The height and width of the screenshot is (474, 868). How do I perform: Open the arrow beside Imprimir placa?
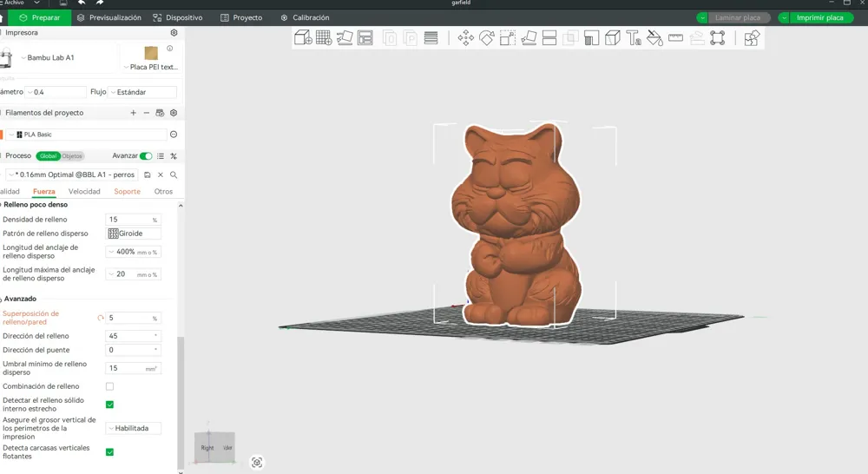point(784,17)
